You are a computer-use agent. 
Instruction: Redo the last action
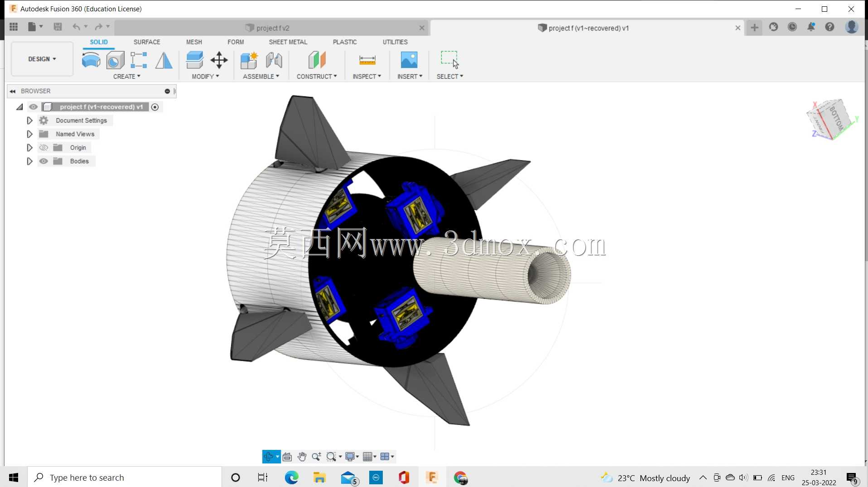click(98, 27)
